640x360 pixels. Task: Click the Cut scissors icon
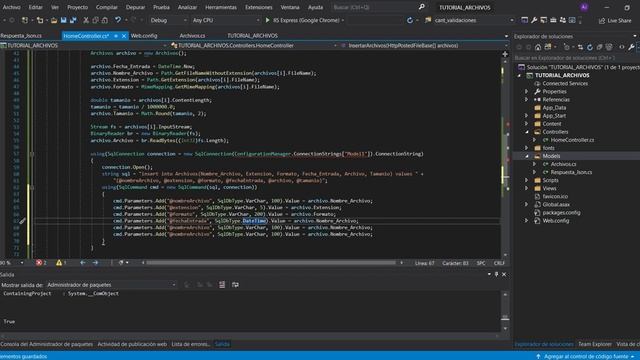coord(86,20)
